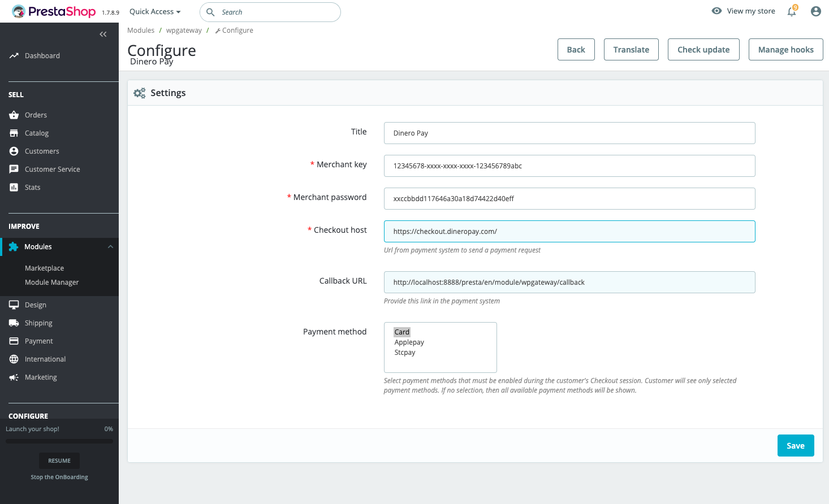Click the International globe icon

pyautogui.click(x=14, y=359)
